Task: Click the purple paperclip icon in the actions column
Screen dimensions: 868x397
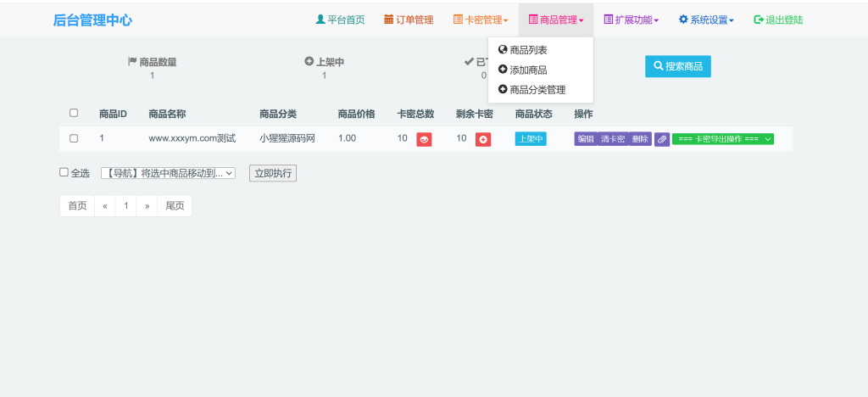Action: [662, 139]
